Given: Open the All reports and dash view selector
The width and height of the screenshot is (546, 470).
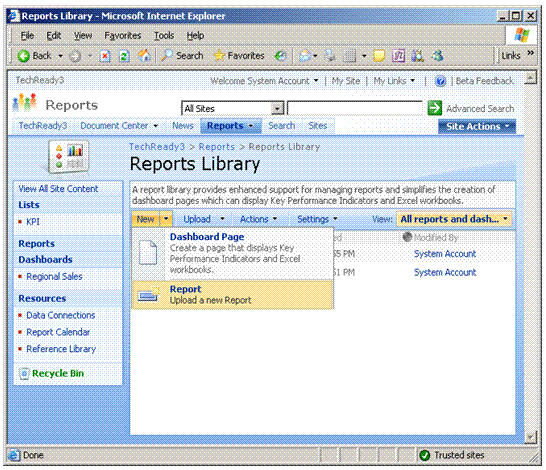Looking at the screenshot, I should click(454, 219).
